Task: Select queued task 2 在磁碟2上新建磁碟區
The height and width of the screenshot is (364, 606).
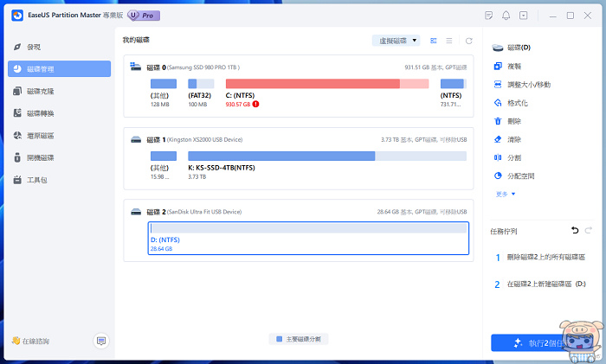Action: coord(540,284)
